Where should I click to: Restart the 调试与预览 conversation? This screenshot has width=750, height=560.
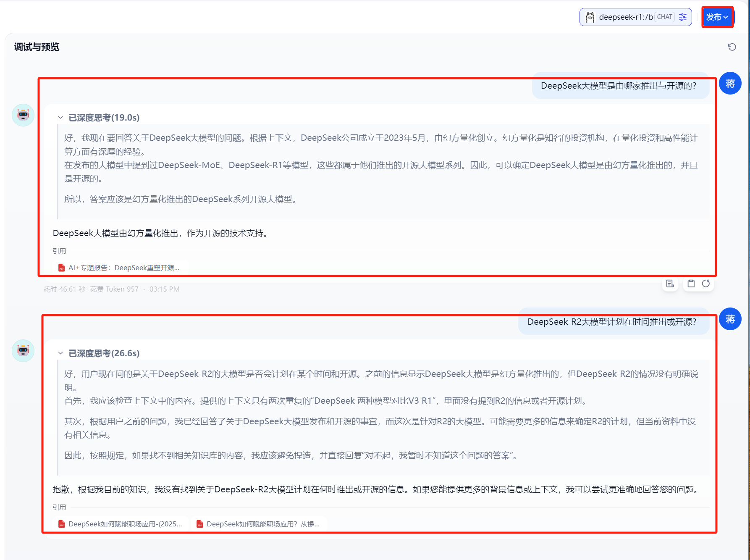click(x=732, y=47)
